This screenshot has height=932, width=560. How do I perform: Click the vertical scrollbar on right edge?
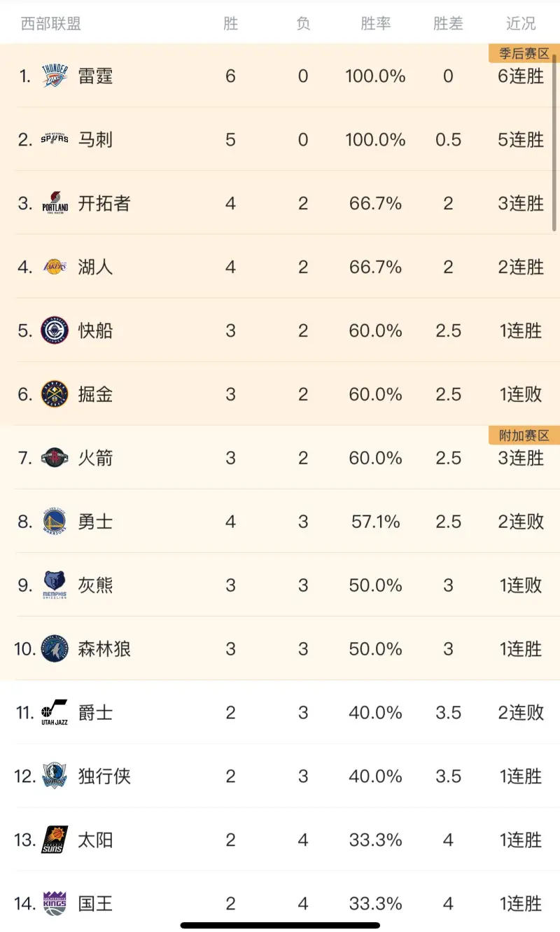coord(555,140)
